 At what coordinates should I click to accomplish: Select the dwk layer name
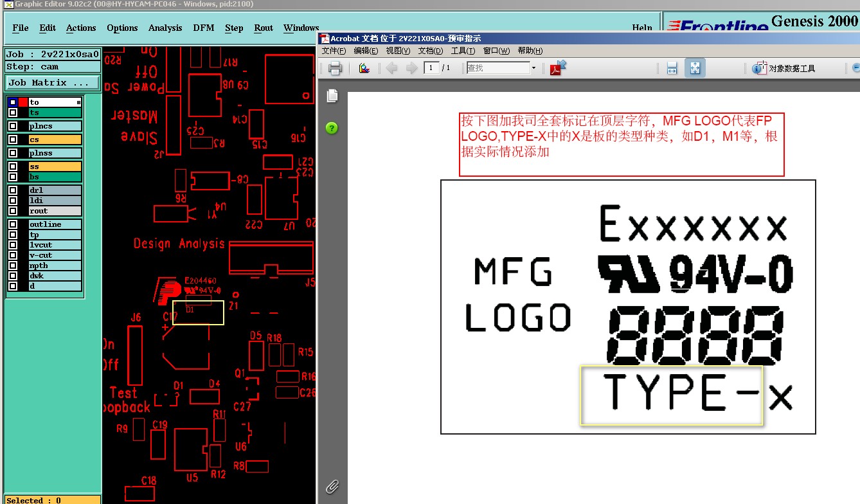(x=55, y=276)
